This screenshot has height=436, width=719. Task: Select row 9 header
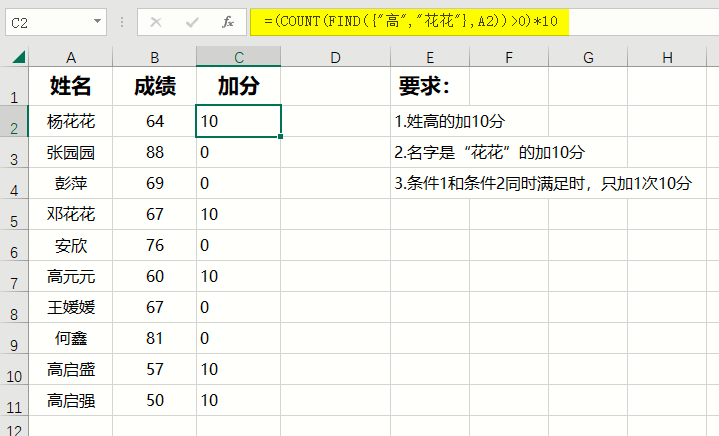(14, 338)
